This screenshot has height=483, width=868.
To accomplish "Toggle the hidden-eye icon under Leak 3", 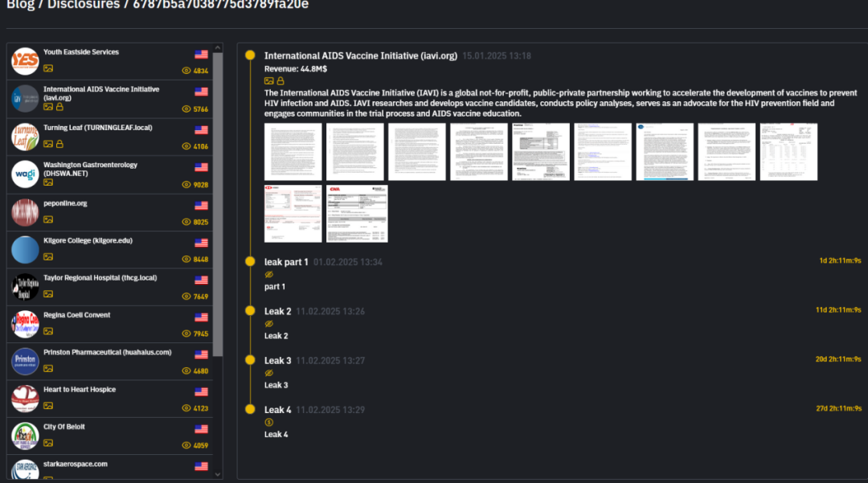I will click(269, 373).
